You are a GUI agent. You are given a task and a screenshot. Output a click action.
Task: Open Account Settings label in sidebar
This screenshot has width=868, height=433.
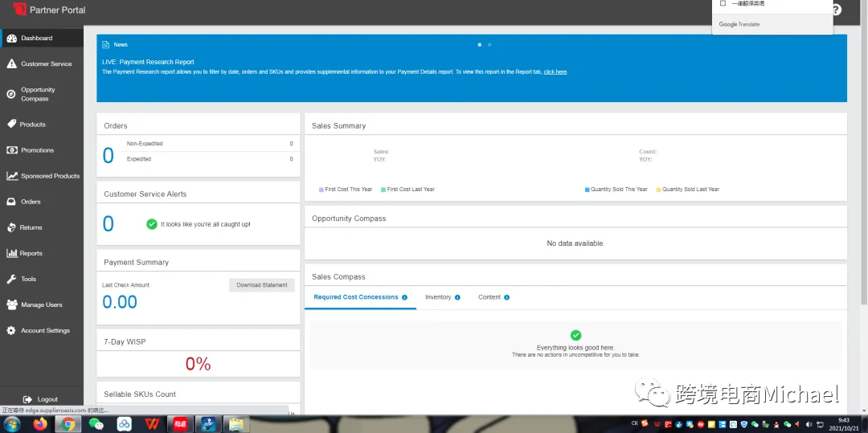pyautogui.click(x=45, y=331)
